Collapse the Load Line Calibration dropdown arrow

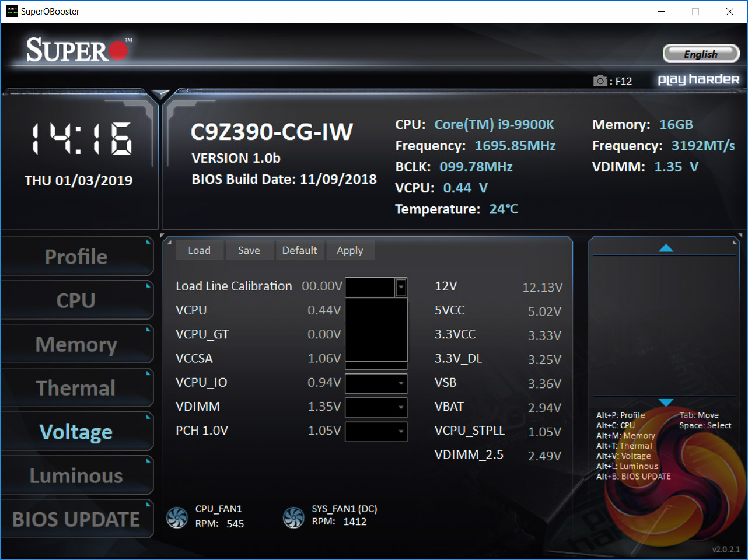(401, 287)
